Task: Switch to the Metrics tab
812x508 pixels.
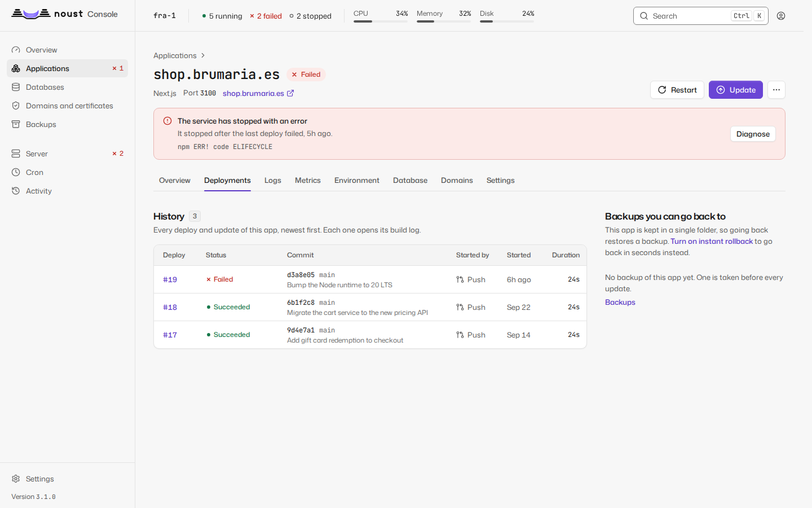Action: (x=308, y=181)
